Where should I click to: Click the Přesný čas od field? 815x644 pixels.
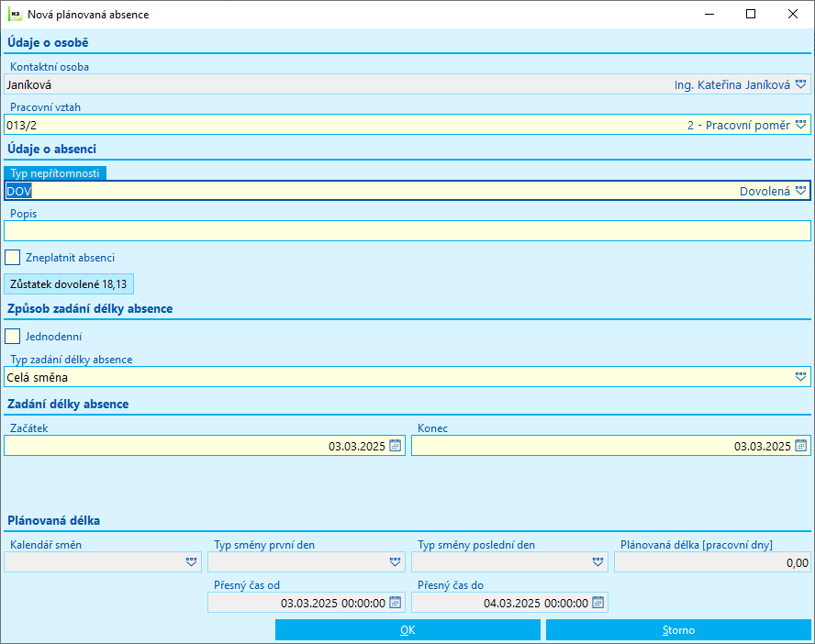(307, 603)
